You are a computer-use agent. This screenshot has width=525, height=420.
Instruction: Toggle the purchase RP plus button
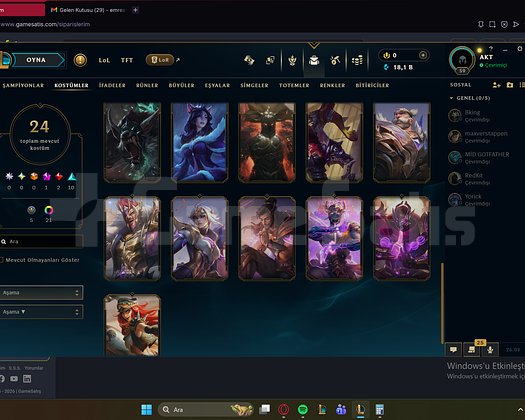(x=423, y=55)
